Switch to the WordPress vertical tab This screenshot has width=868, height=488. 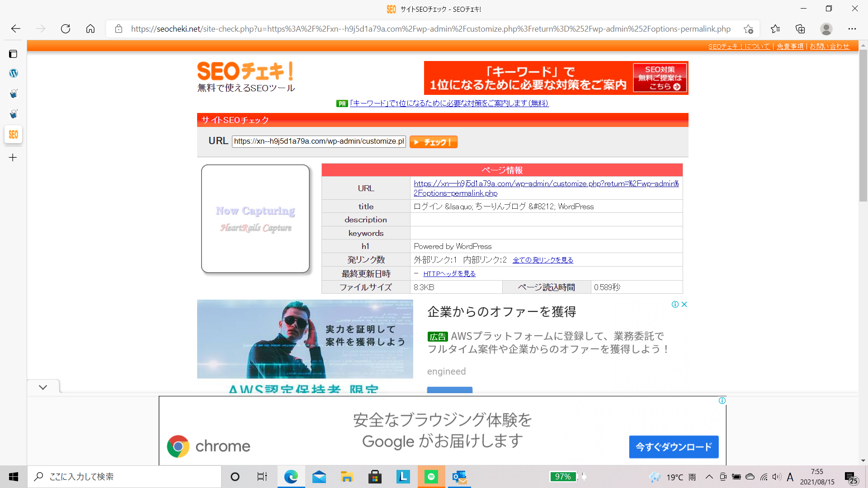pyautogui.click(x=13, y=73)
